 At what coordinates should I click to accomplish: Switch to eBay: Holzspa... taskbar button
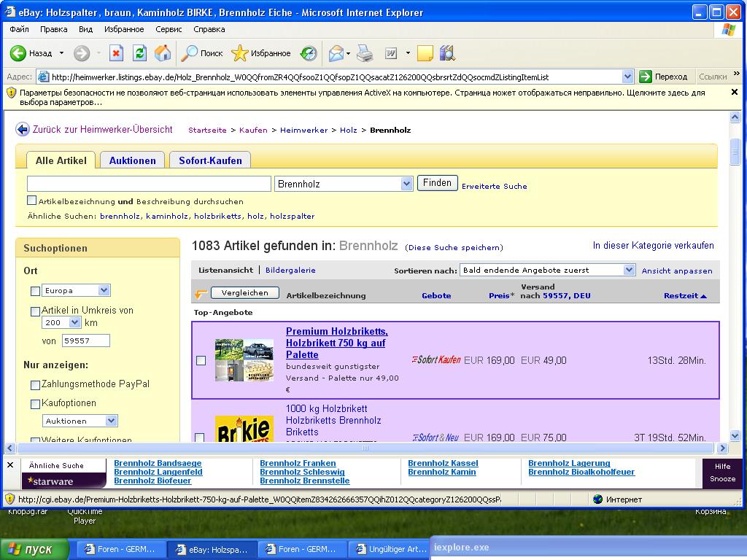click(212, 549)
